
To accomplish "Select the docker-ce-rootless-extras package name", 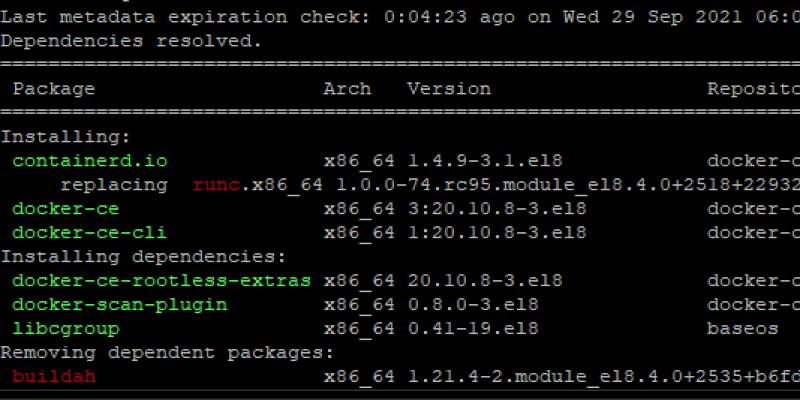I will click(x=162, y=281).
